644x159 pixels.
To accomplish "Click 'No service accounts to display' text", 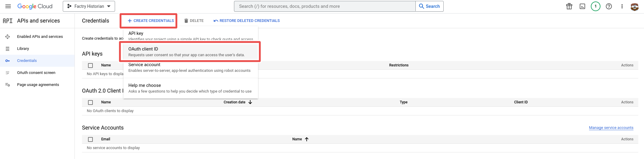I will [x=113, y=148].
